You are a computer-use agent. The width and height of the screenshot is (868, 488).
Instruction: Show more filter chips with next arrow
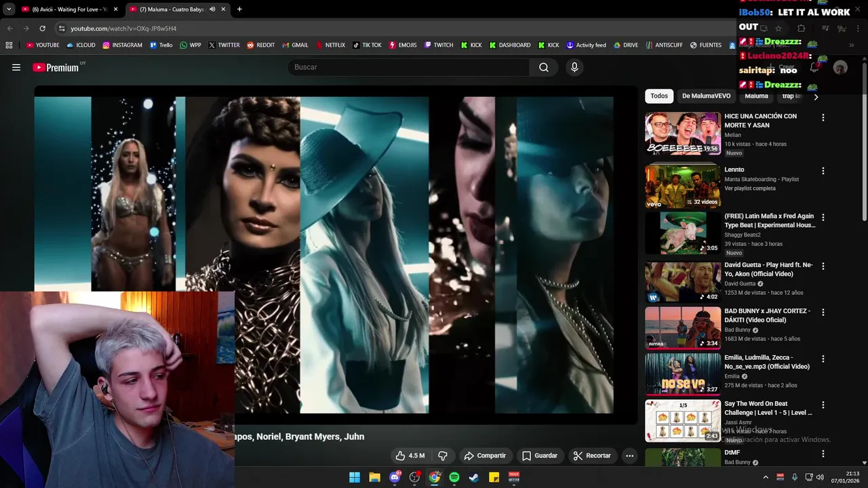point(816,96)
